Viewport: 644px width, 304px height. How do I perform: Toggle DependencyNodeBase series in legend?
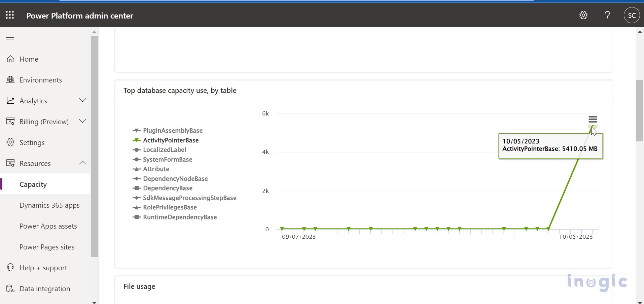tap(170, 179)
